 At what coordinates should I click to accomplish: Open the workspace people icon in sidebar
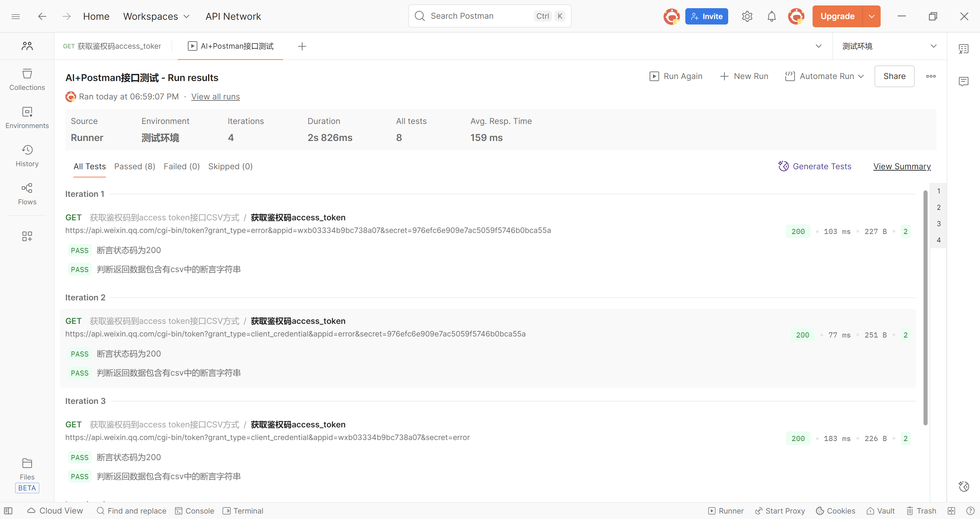click(27, 46)
